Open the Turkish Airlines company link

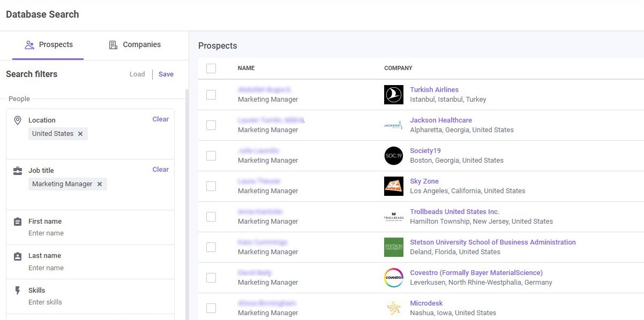pos(434,90)
